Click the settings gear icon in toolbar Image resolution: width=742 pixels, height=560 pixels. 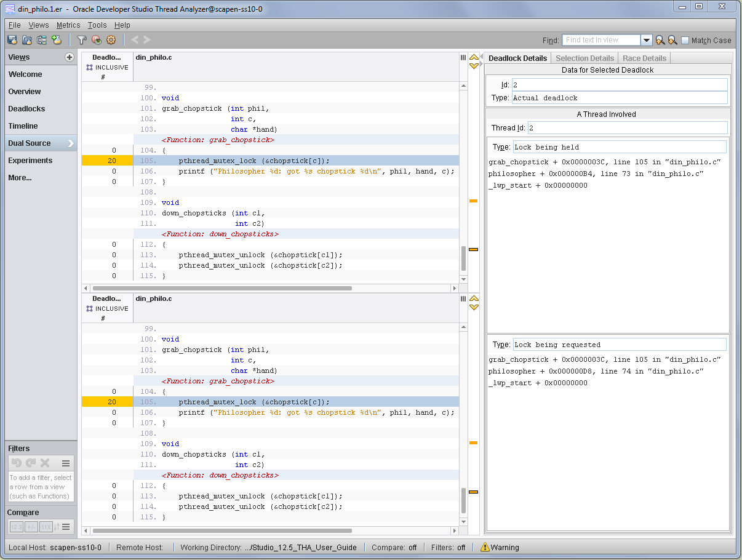click(x=111, y=40)
